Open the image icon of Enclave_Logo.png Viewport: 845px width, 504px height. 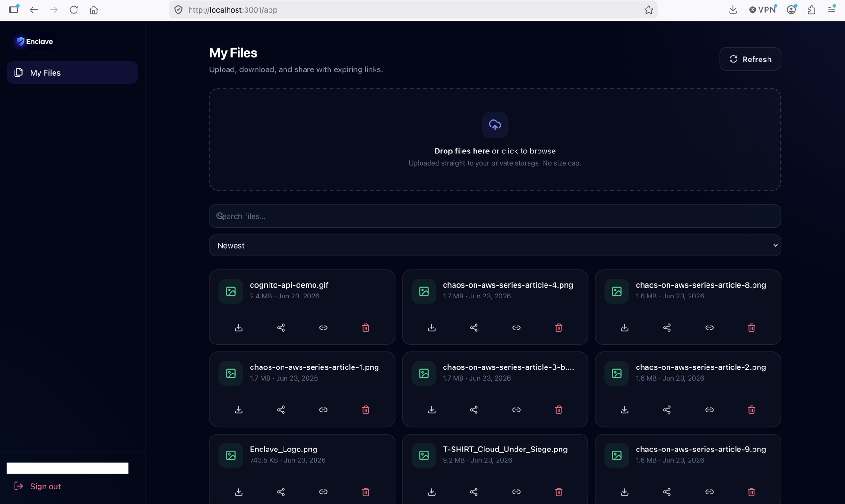pos(230,455)
